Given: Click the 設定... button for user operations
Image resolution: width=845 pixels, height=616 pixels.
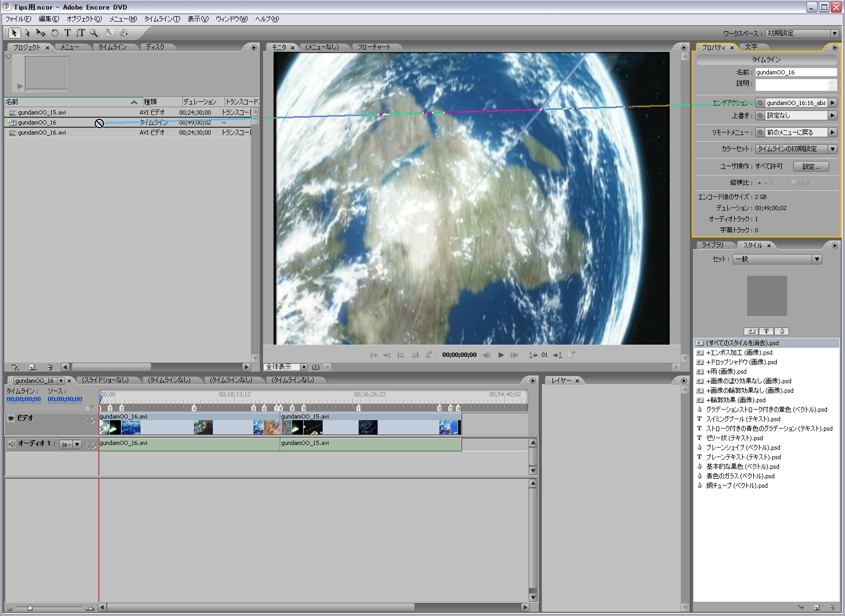Looking at the screenshot, I should coord(811,166).
